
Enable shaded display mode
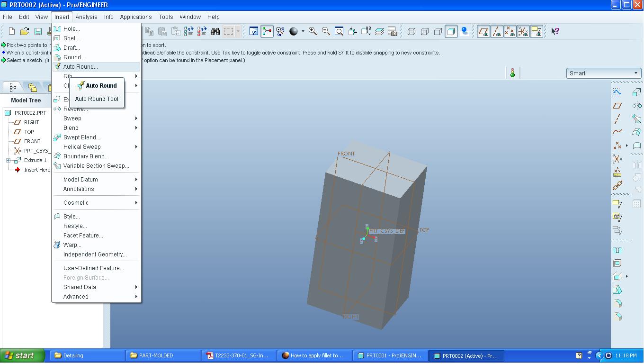tap(451, 31)
